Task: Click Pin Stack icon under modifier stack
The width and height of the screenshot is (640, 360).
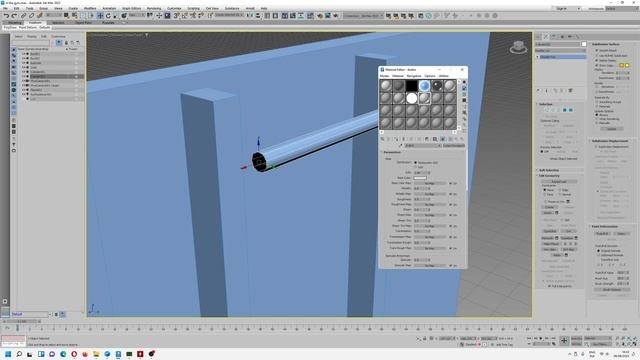Action: (x=538, y=91)
